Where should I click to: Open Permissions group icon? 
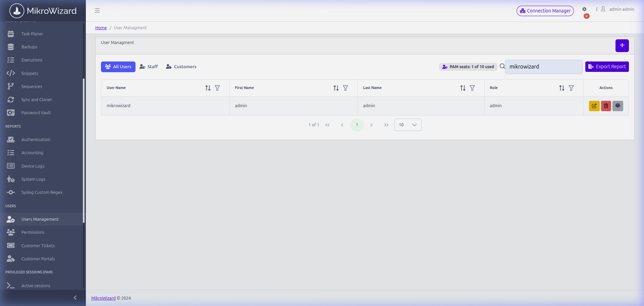(11, 232)
